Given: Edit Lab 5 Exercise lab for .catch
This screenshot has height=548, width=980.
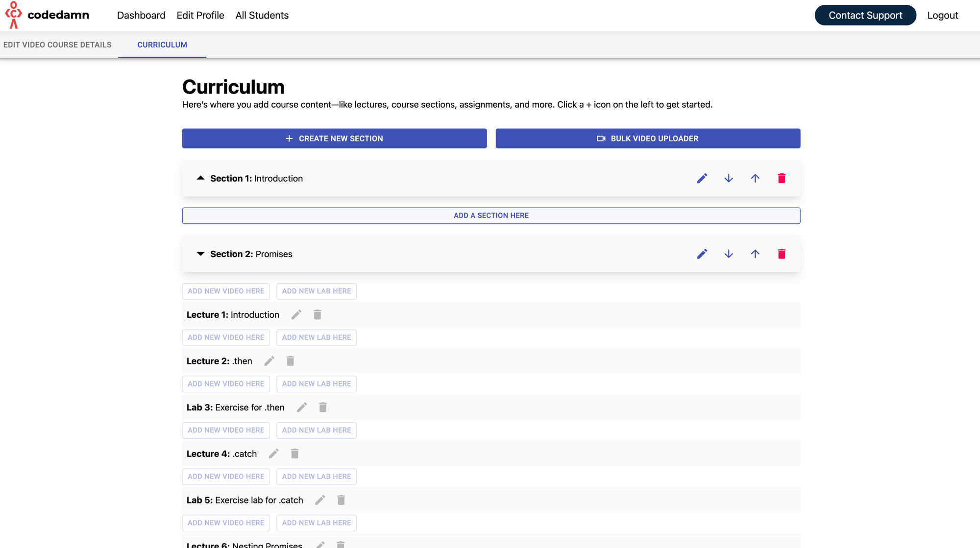Looking at the screenshot, I should (320, 500).
